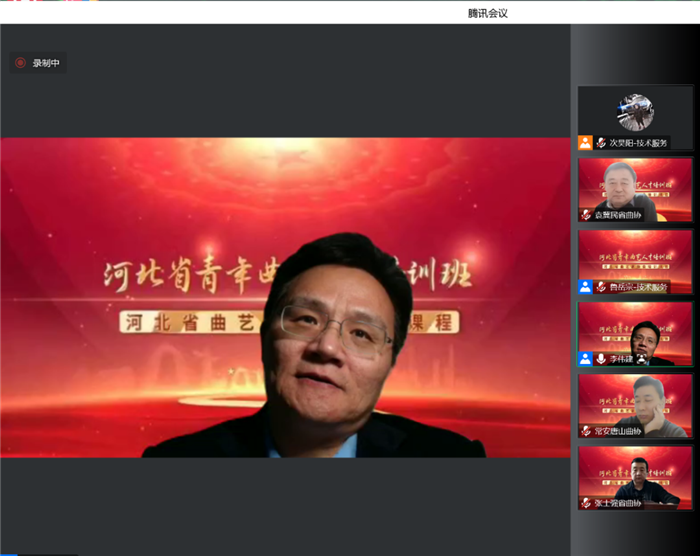700x556 pixels.
Task: Click the 腾讯会议 window title
Action: pyautogui.click(x=488, y=12)
